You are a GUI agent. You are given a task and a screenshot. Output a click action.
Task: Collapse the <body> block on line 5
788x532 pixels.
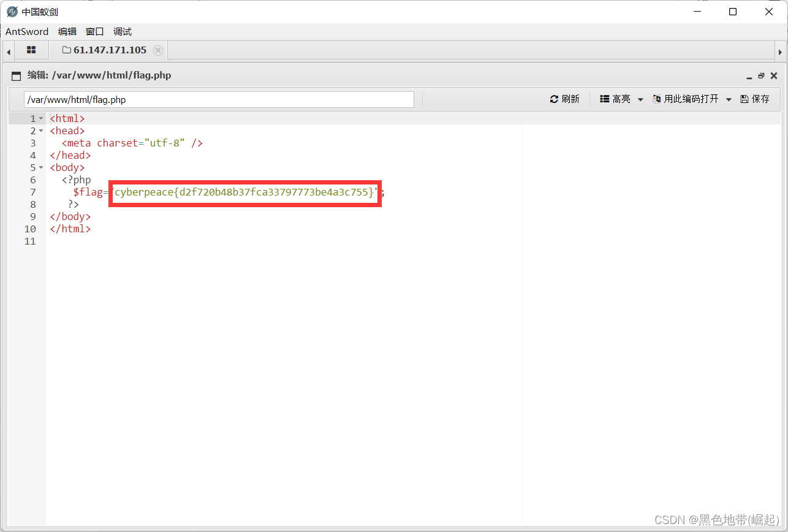pos(41,168)
